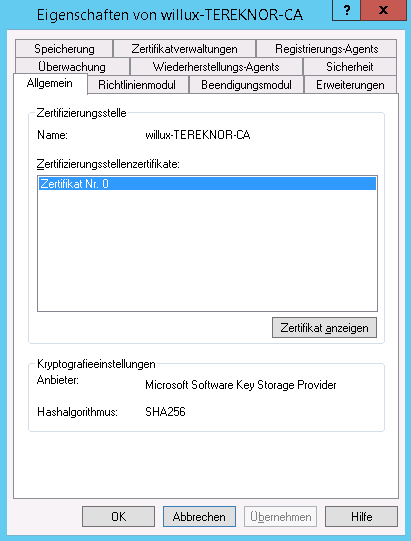
Task: Select Zertifikat Nr. 0 in the list
Action: [207, 184]
